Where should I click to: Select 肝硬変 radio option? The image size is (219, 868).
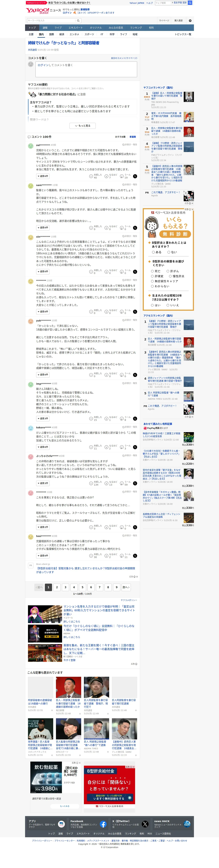click(157, 276)
